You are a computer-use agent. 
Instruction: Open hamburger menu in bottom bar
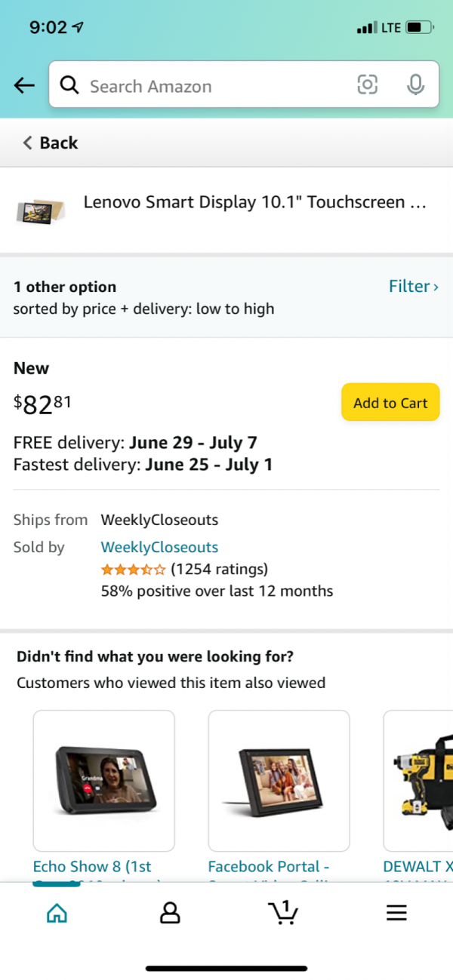point(396,913)
